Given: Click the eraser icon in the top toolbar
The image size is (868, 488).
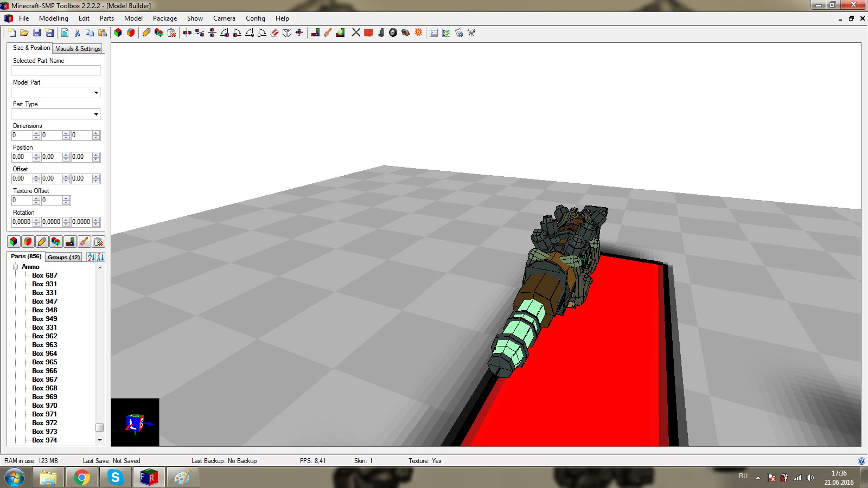Looking at the screenshot, I should pyautogui.click(x=275, y=33).
